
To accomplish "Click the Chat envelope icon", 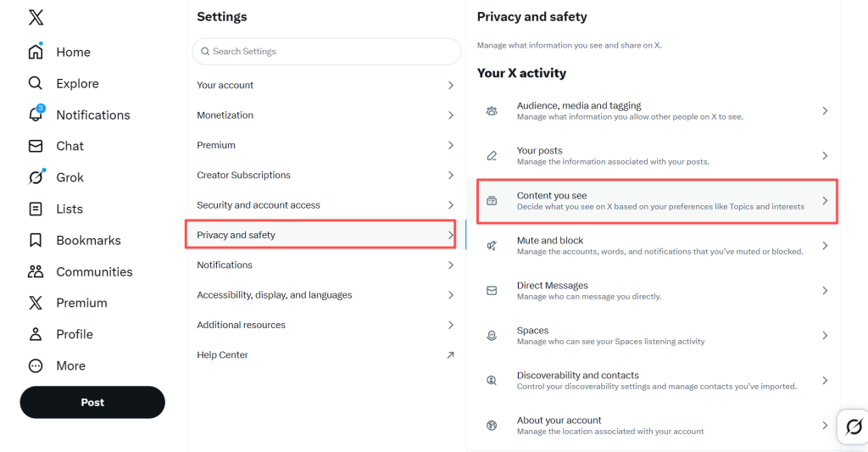I will click(36, 146).
